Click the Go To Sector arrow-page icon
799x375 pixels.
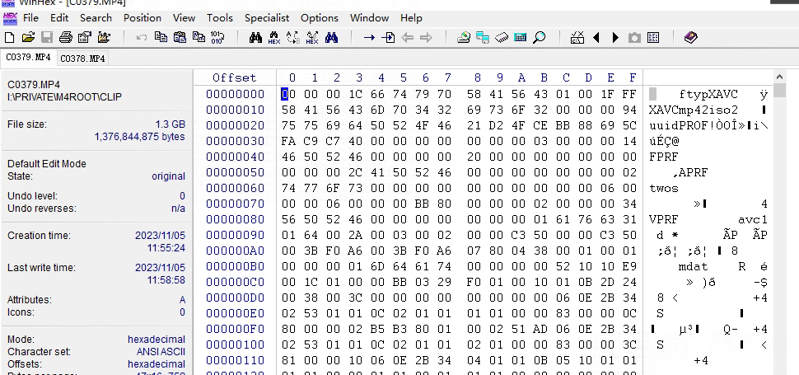coord(388,37)
